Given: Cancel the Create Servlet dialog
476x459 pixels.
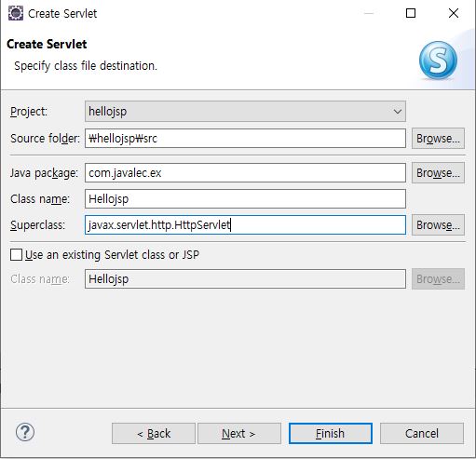Looking at the screenshot, I should 422,433.
